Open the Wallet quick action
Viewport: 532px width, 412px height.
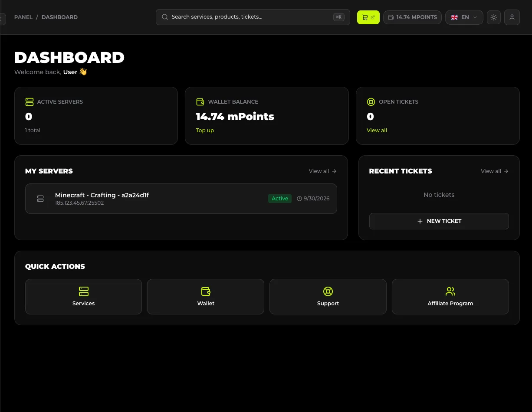pyautogui.click(x=206, y=297)
